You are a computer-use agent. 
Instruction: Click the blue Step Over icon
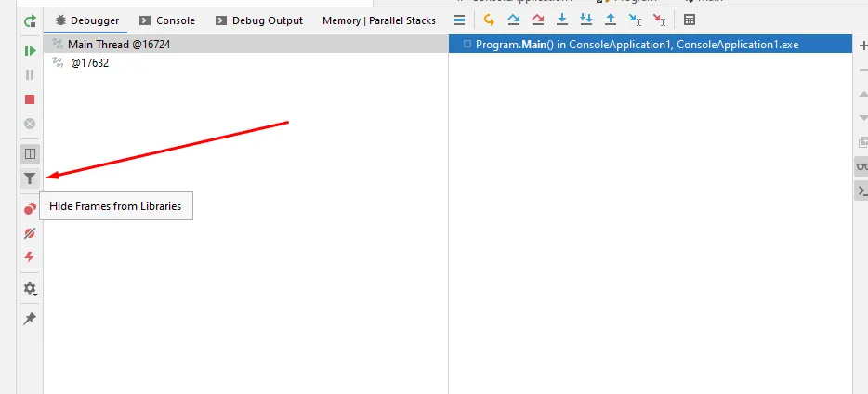[514, 20]
